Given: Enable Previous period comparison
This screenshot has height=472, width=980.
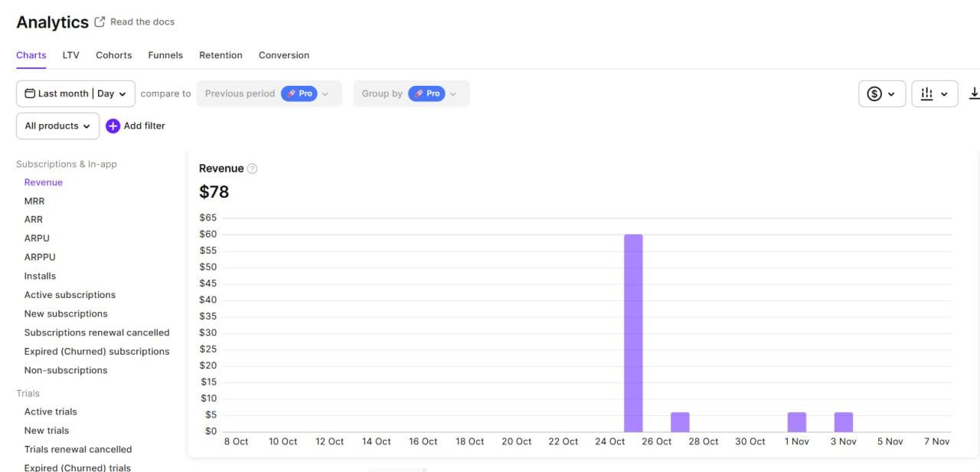Looking at the screenshot, I should [x=239, y=93].
